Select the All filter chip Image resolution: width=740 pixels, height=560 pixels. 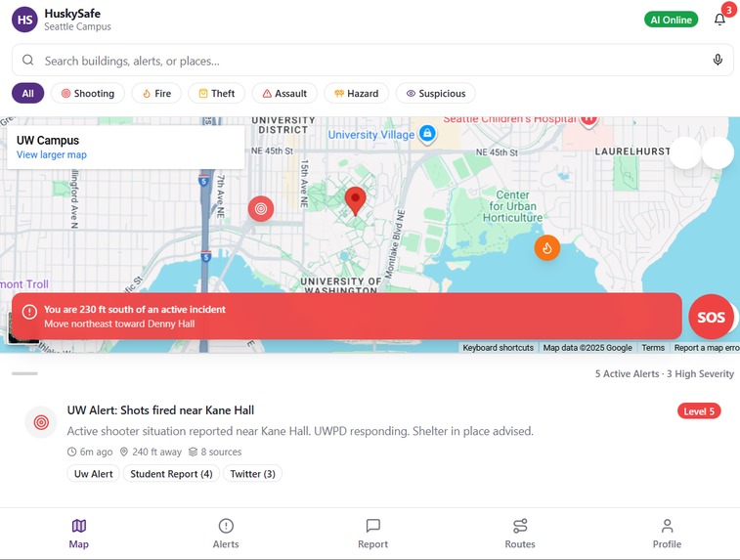27,94
